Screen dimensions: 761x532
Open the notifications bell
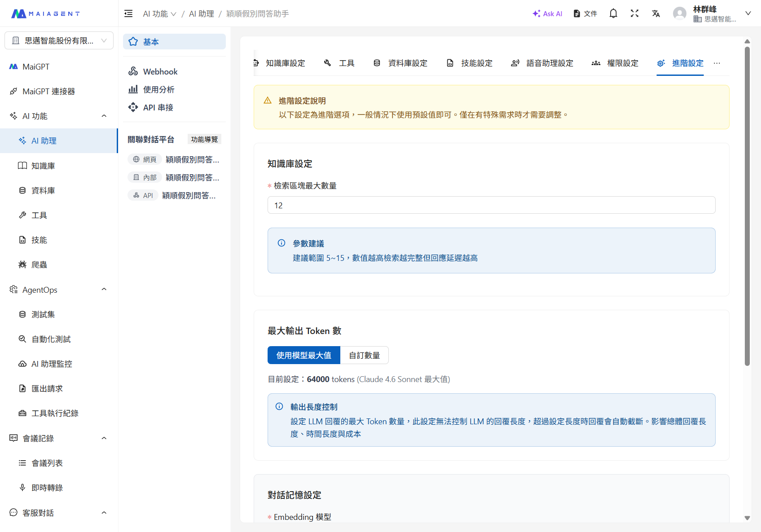613,13
